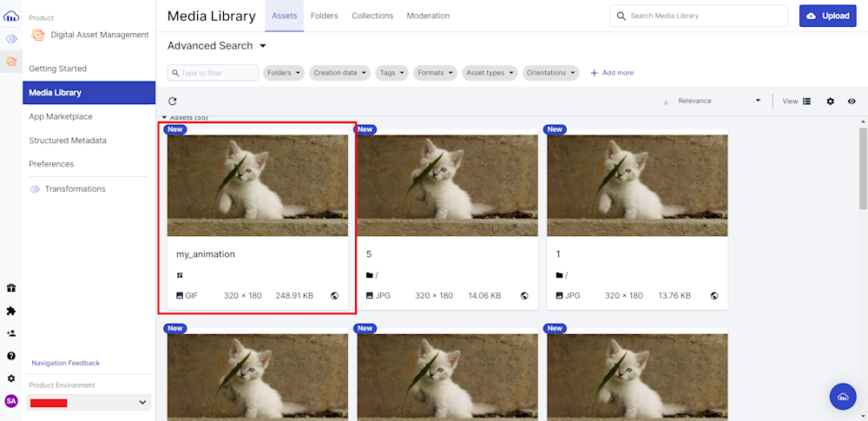Click the add user invite icon

coord(11,333)
